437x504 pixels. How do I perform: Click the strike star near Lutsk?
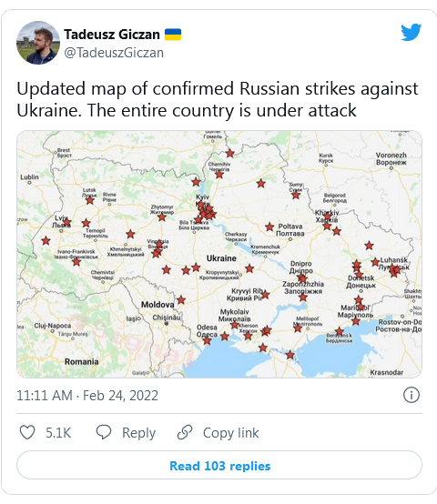tap(90, 200)
